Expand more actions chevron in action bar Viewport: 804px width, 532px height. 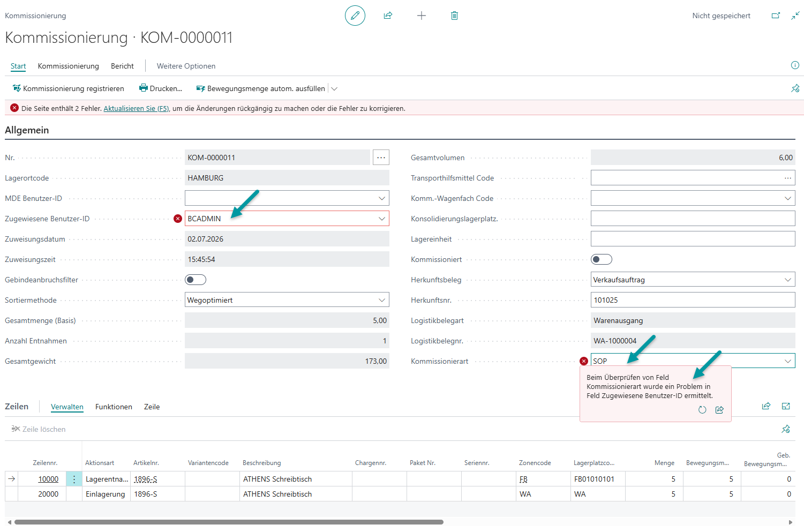click(x=335, y=88)
